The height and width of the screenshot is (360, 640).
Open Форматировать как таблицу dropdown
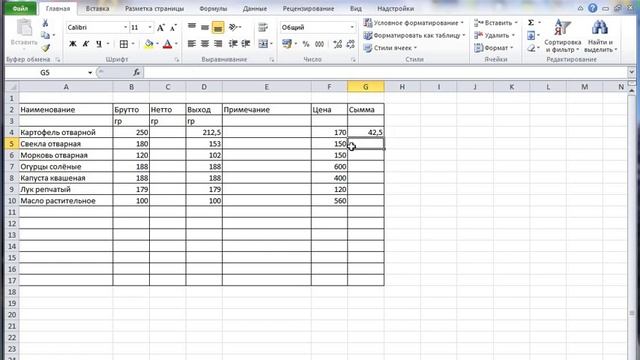click(414, 36)
